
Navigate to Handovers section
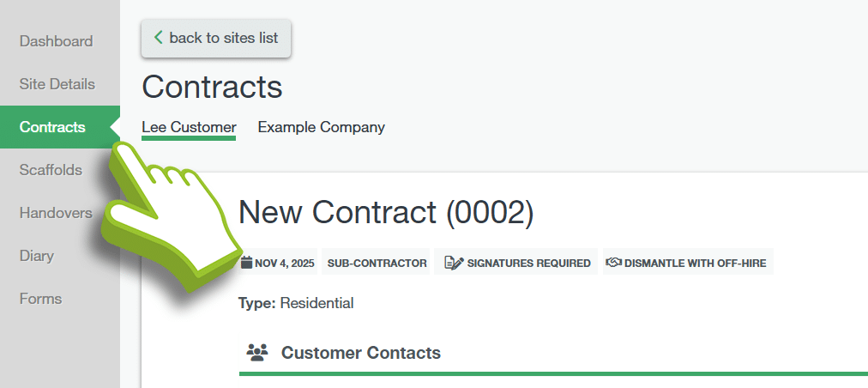tap(56, 213)
